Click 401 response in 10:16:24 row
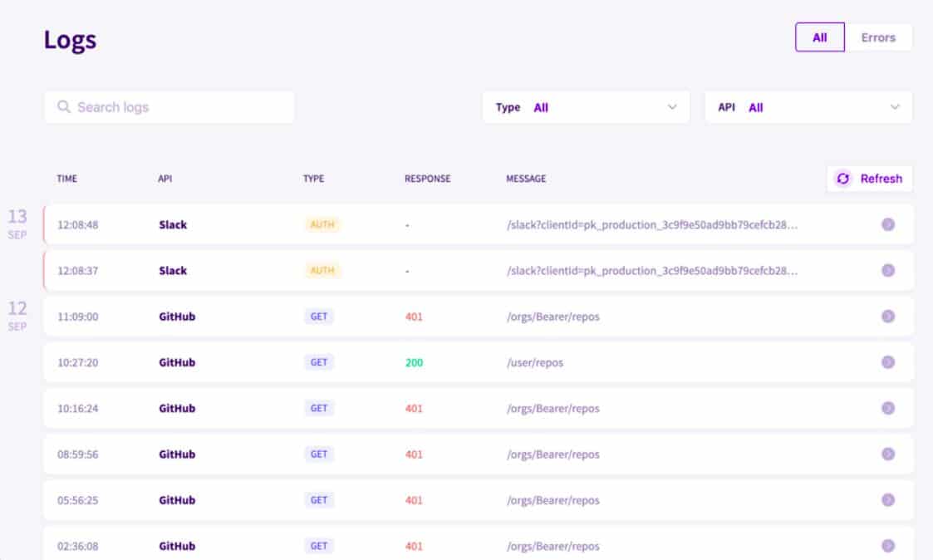933x560 pixels. click(414, 408)
